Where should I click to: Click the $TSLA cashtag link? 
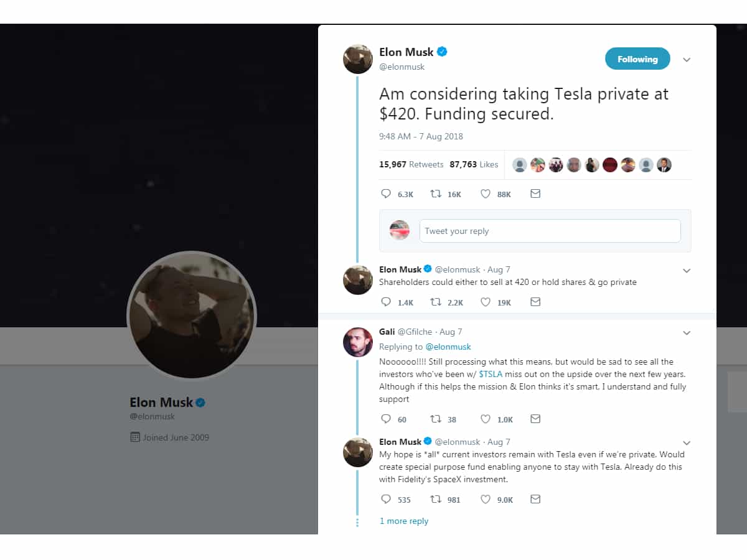[491, 374]
